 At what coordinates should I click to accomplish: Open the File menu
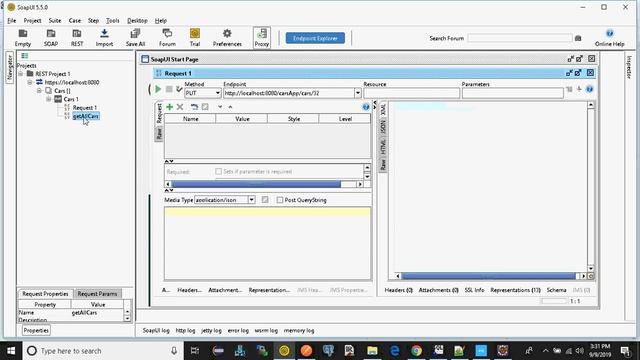(x=11, y=20)
